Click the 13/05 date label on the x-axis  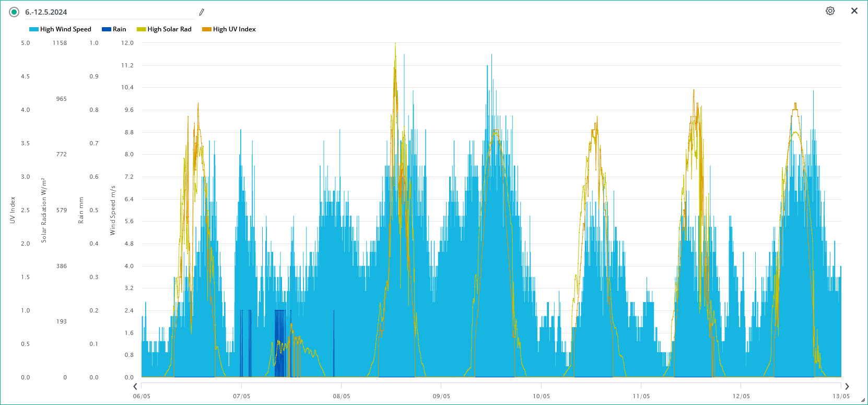[841, 396]
